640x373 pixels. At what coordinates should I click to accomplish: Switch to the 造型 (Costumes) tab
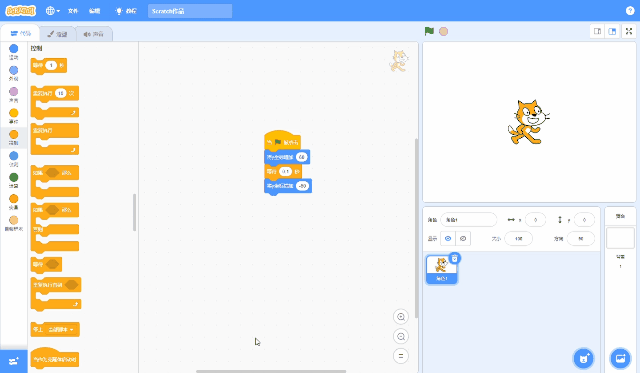(x=58, y=34)
